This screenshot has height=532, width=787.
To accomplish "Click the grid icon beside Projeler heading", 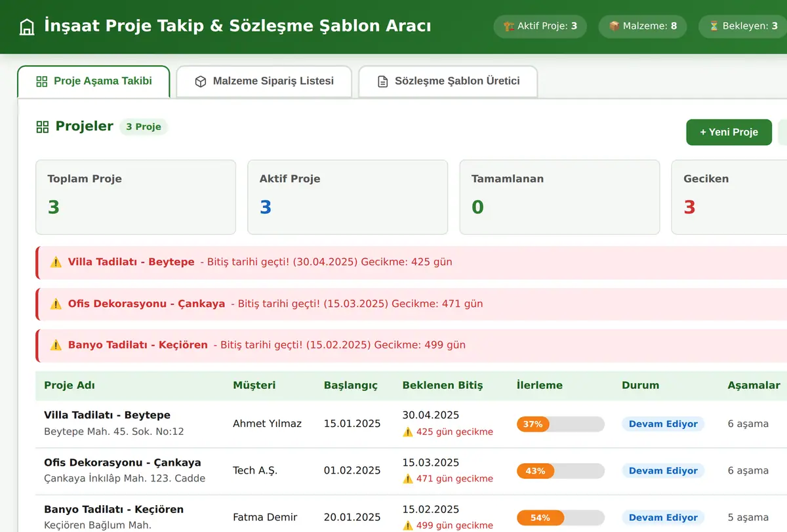I will [x=43, y=127].
